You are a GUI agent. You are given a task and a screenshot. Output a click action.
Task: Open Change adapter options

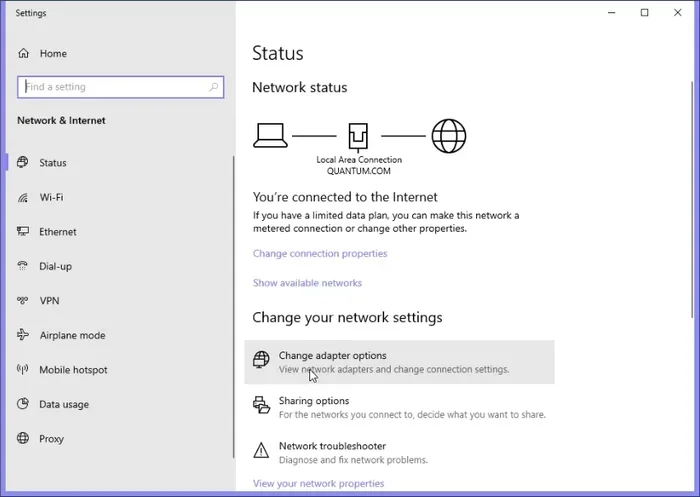[399, 362]
